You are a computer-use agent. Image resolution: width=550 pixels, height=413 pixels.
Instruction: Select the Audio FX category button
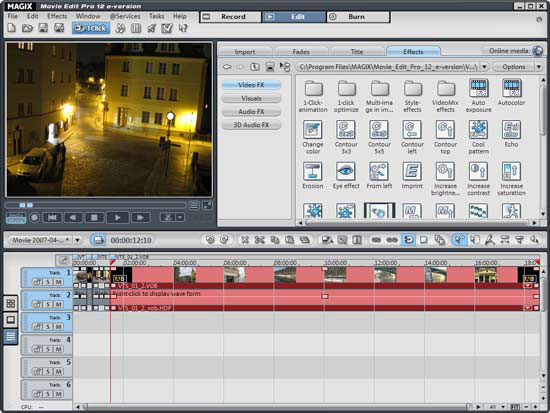click(251, 112)
